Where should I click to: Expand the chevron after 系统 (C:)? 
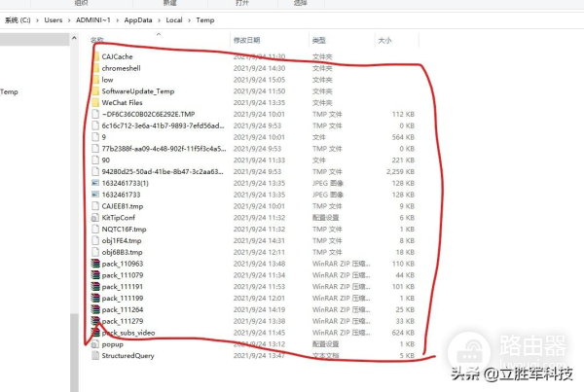tap(37, 20)
